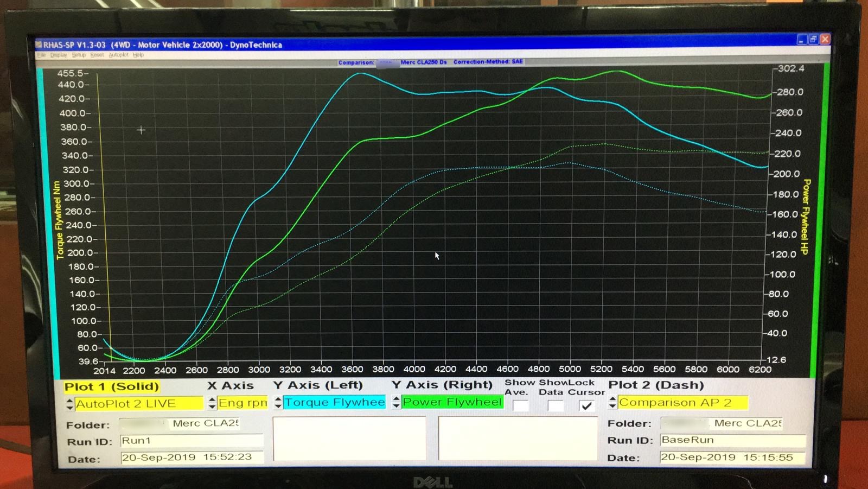Click the Plot 1 (Solid) label
The image size is (868, 489).
pos(112,386)
